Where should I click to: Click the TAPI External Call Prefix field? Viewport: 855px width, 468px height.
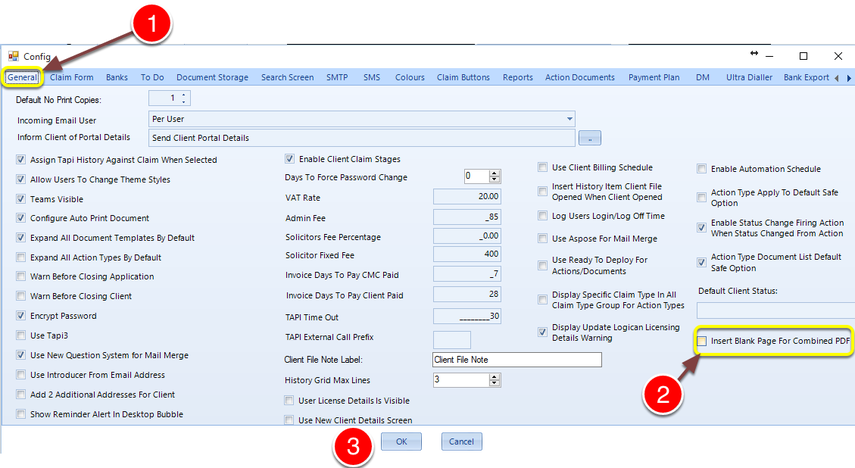(x=451, y=340)
